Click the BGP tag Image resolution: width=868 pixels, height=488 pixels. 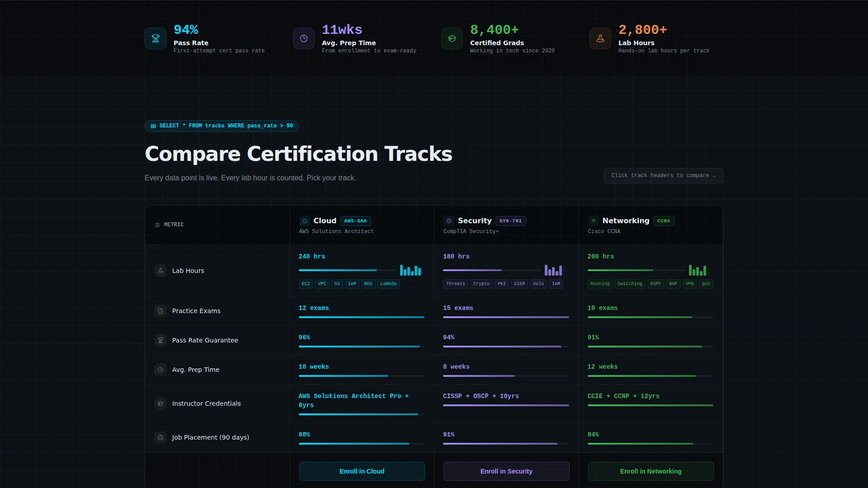(x=673, y=284)
